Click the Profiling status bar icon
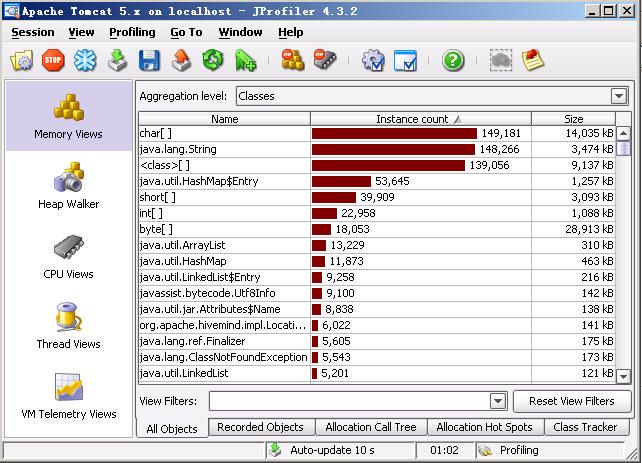Screen dimensions: 642x463 click(485, 450)
